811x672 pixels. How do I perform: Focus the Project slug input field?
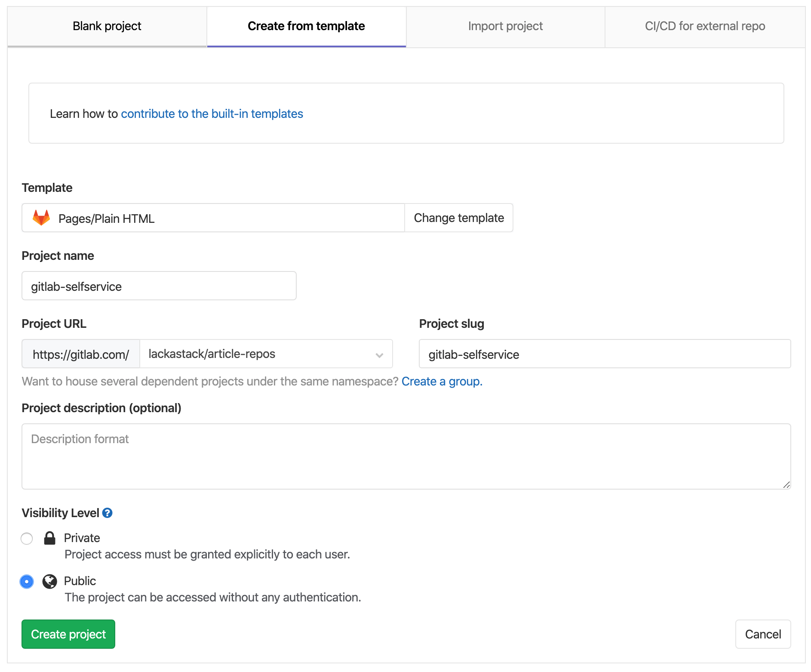click(605, 354)
